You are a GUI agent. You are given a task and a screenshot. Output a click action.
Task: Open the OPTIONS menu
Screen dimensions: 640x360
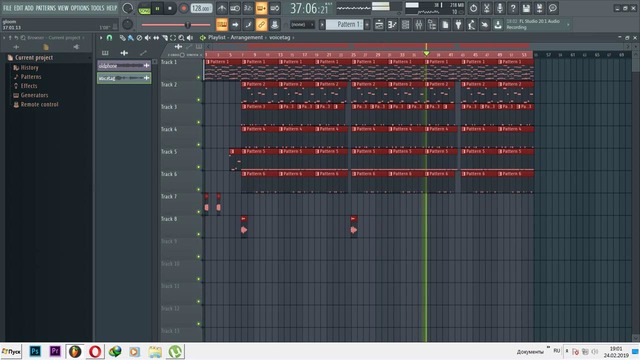pos(80,8)
